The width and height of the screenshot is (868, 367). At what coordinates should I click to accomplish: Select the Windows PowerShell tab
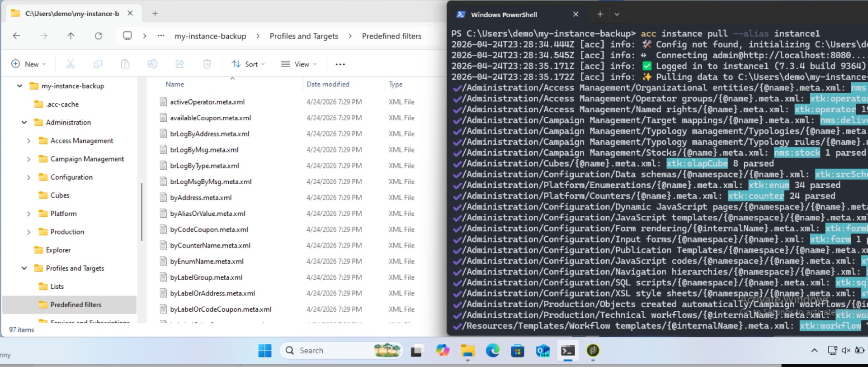(x=518, y=14)
